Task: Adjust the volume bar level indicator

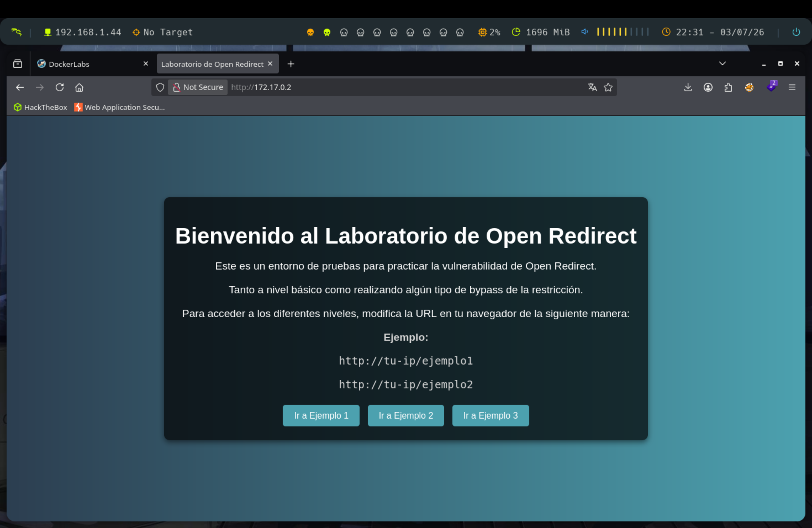Action: tap(623, 32)
